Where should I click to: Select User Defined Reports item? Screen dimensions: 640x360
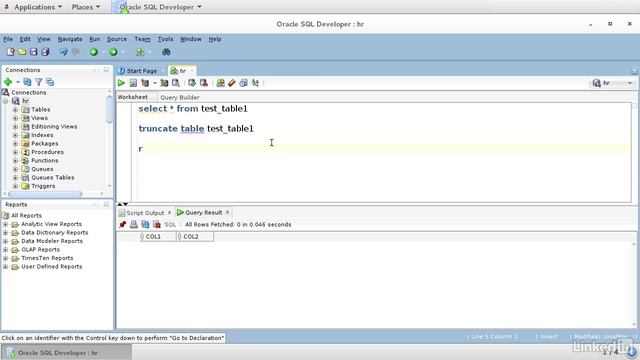tap(51, 267)
